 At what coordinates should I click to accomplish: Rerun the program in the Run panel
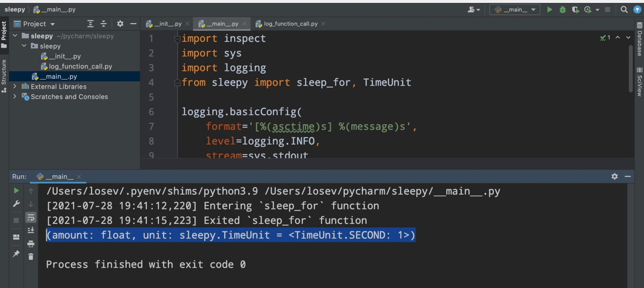coord(16,191)
